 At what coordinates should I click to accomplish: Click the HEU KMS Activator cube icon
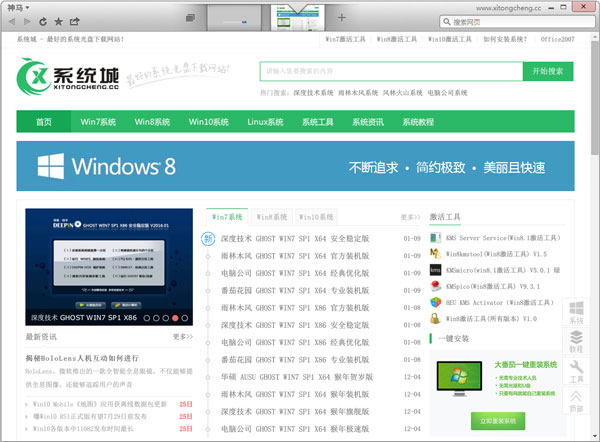(x=435, y=302)
